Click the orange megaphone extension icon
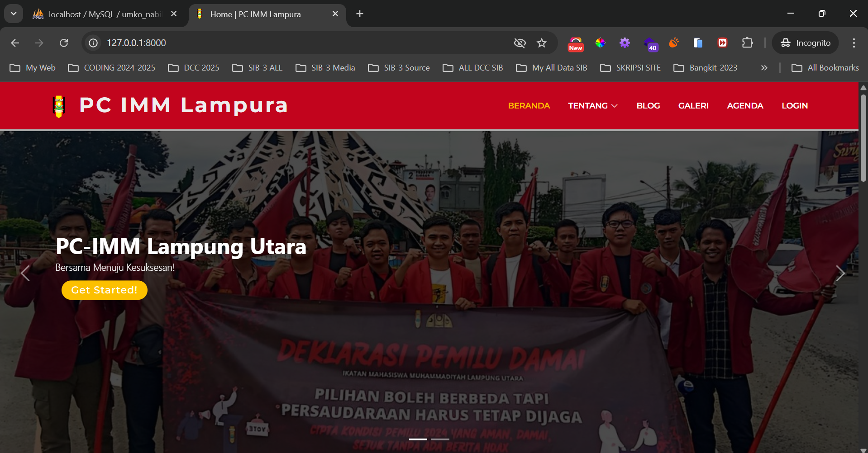This screenshot has width=868, height=453. point(673,42)
